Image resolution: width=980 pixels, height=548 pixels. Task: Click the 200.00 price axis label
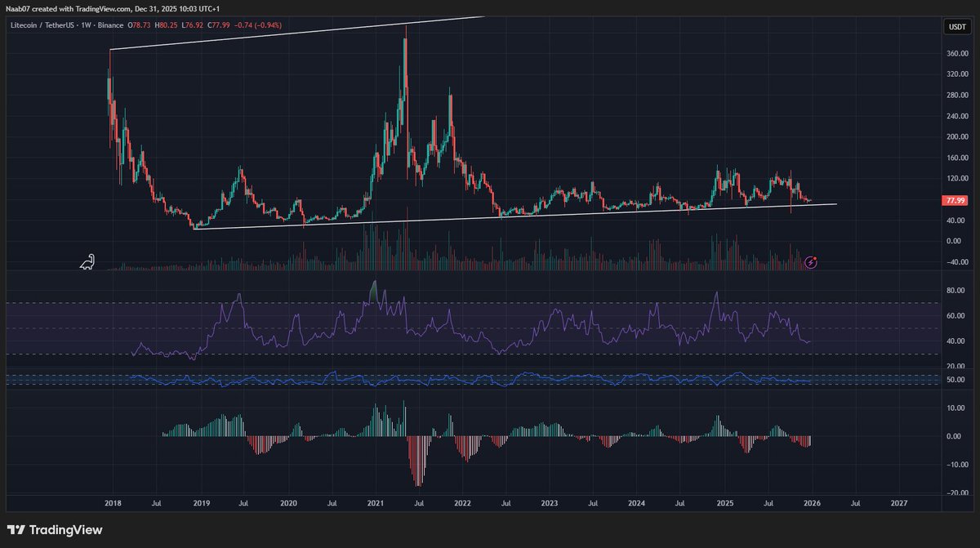(956, 136)
